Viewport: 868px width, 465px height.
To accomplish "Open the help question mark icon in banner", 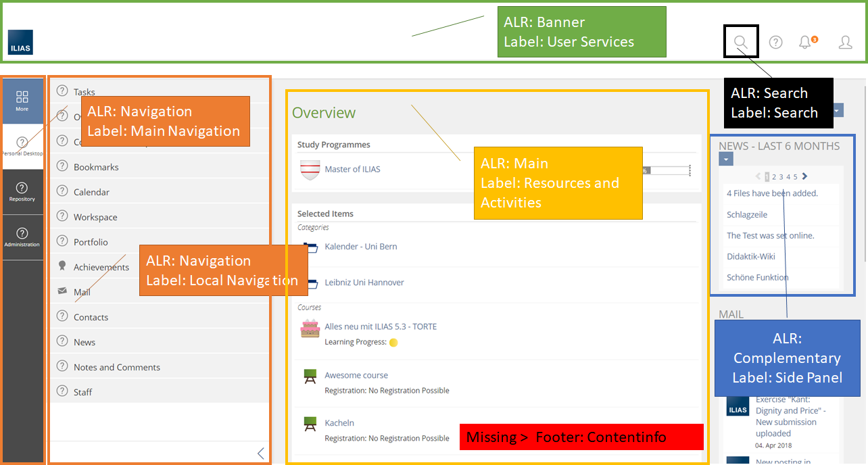I will click(775, 43).
